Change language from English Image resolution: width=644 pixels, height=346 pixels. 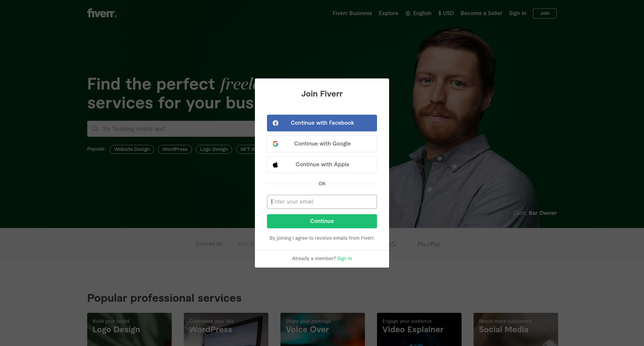click(418, 13)
